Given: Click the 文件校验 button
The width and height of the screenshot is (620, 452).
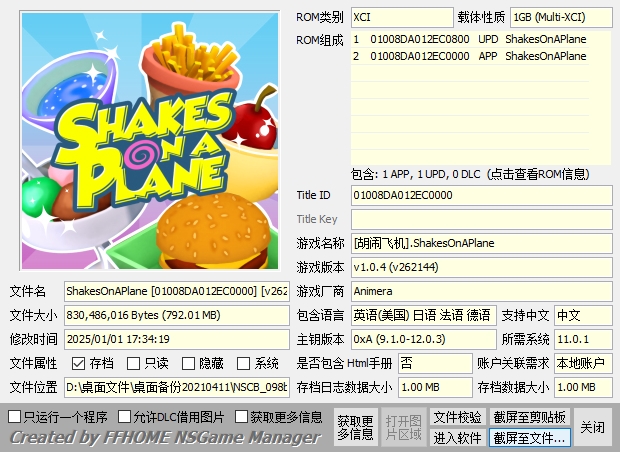Looking at the screenshot, I should (457, 417).
